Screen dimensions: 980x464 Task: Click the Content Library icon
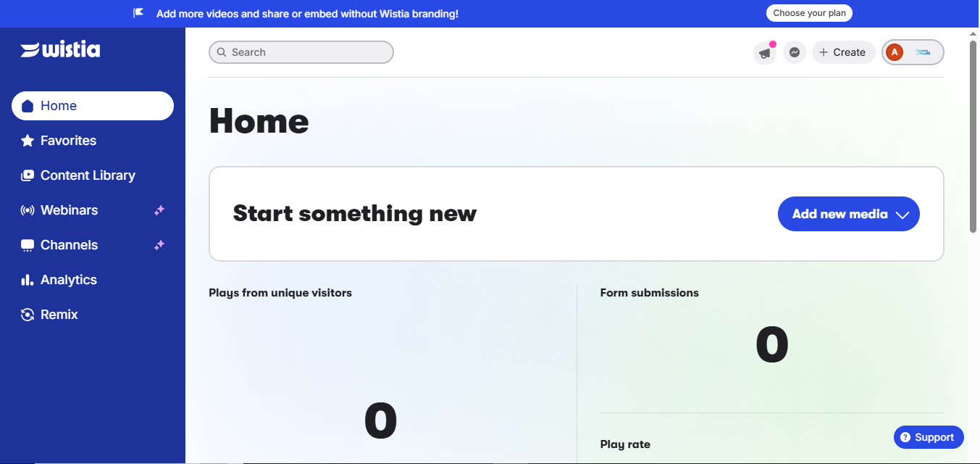[x=28, y=175]
